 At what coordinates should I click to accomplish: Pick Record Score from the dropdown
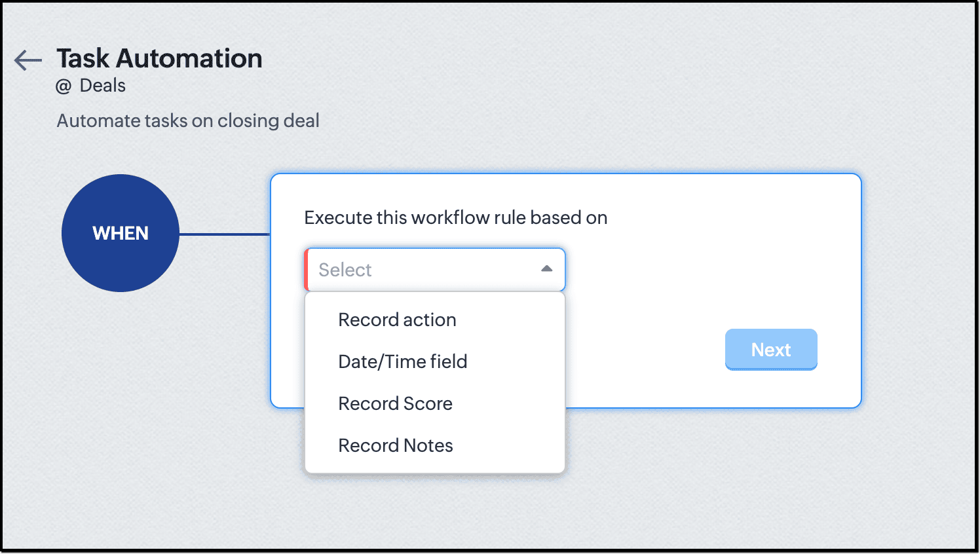[x=395, y=403]
